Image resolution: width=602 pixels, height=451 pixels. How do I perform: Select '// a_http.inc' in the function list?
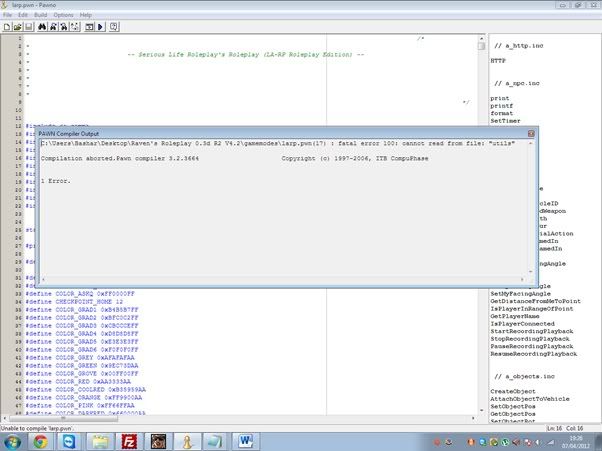(x=519, y=46)
